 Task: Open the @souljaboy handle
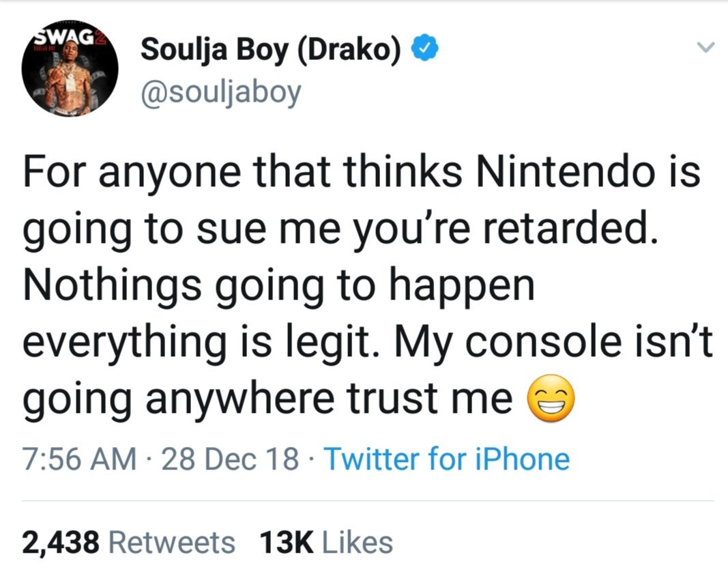point(221,93)
